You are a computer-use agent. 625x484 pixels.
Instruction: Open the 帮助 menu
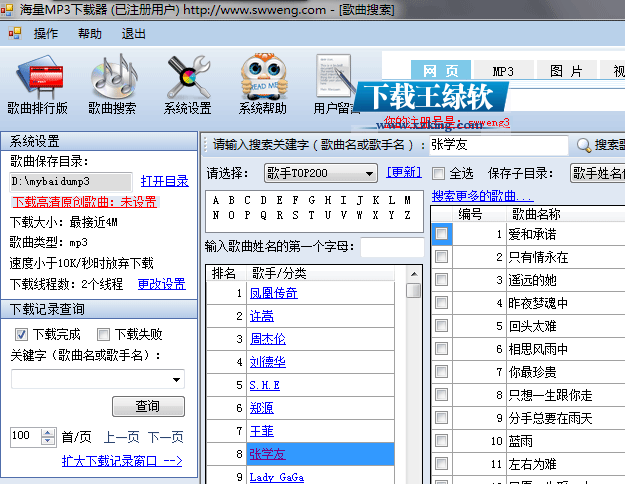[90, 33]
